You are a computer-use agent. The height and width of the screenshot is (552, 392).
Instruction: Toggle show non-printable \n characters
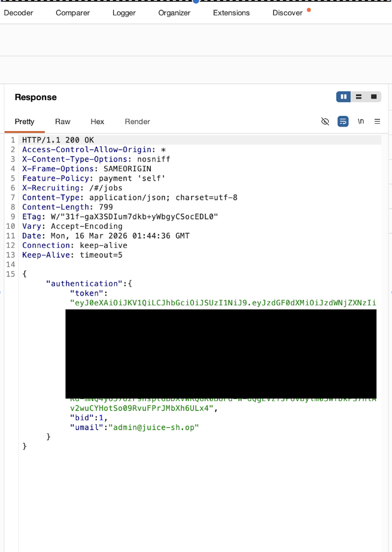tap(361, 121)
